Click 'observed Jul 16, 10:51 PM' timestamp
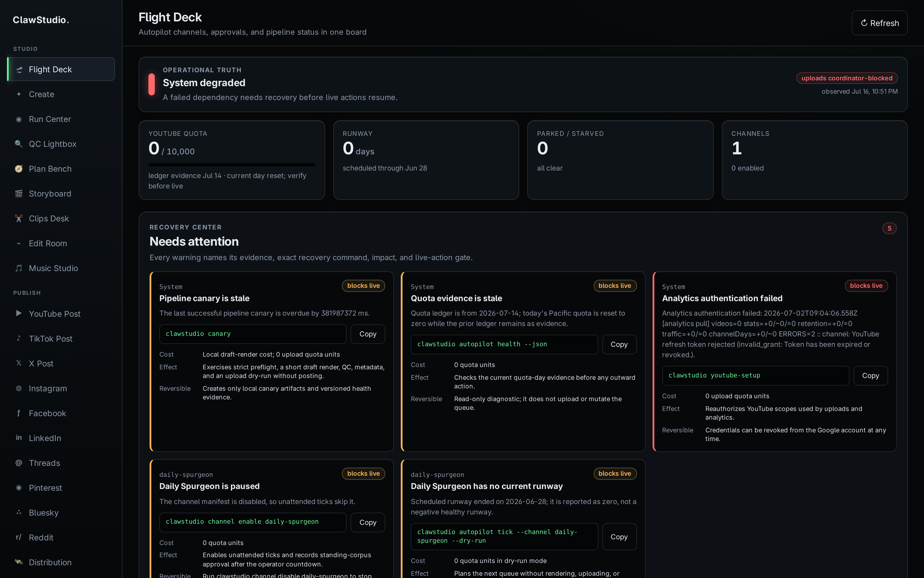Screen dimensions: 924x578 point(860,92)
